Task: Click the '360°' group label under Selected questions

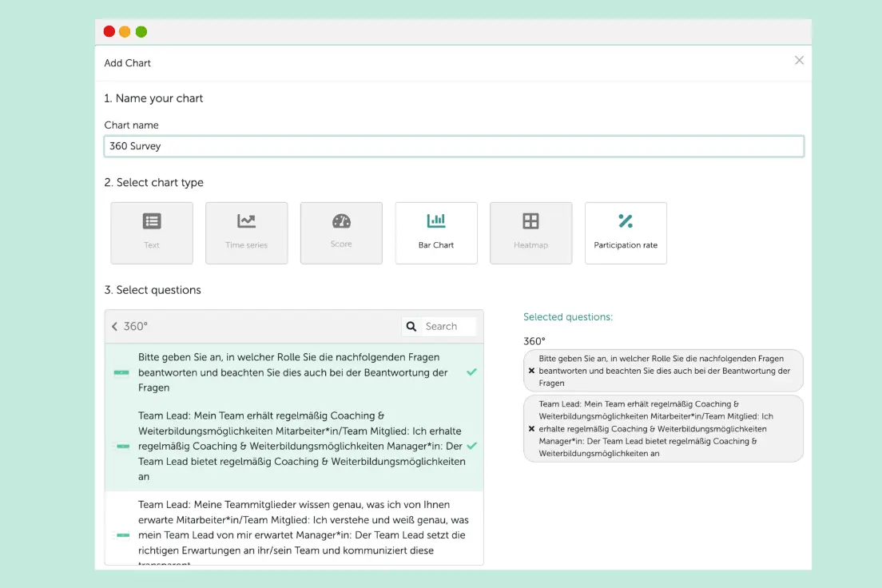Action: pyautogui.click(x=534, y=341)
